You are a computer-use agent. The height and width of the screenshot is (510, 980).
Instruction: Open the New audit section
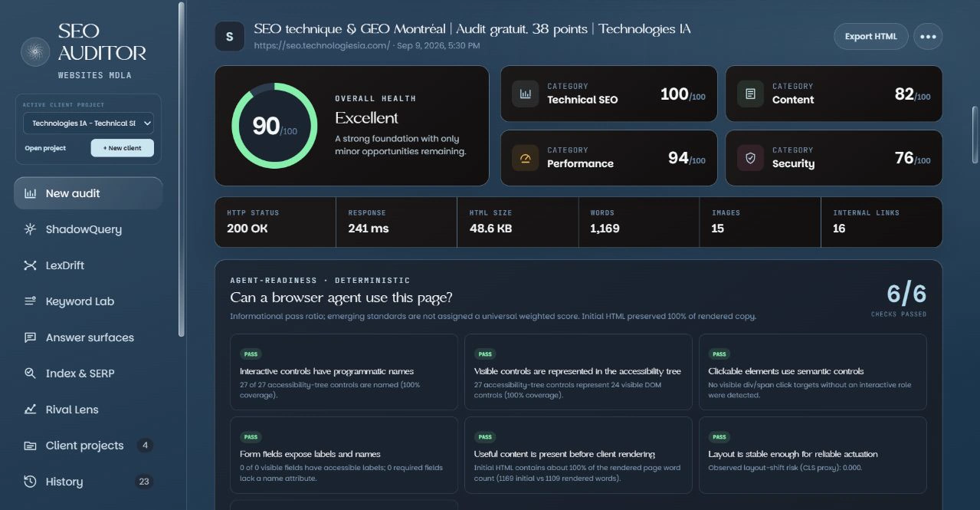click(x=88, y=193)
